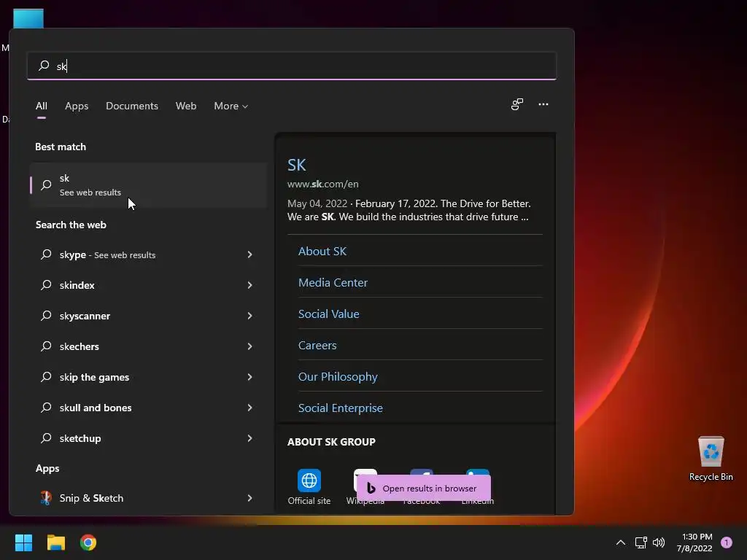Open Windows Start button on taskbar

(x=23, y=542)
